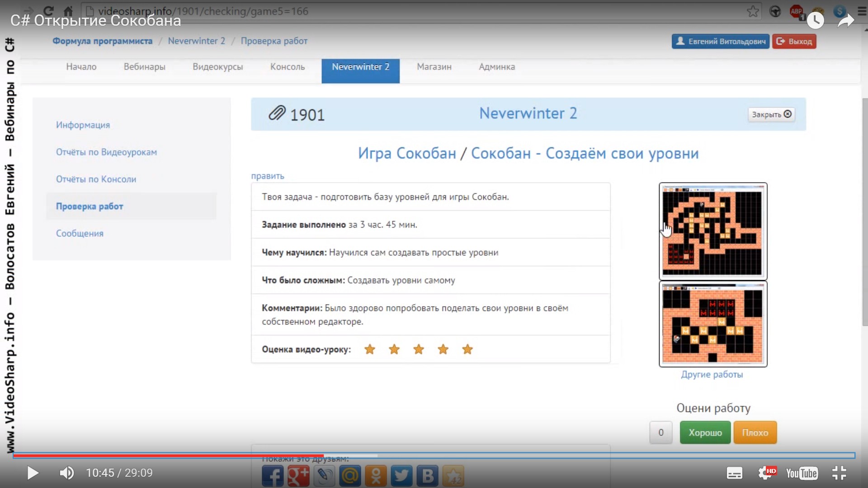Click Формула программиста breadcrumb
This screenshot has width=868, height=488.
pos(102,41)
